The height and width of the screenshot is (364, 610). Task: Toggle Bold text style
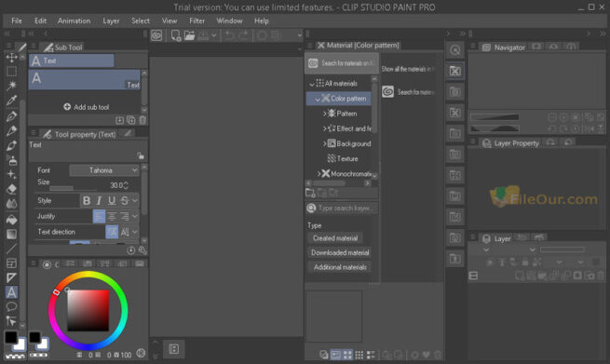point(87,201)
